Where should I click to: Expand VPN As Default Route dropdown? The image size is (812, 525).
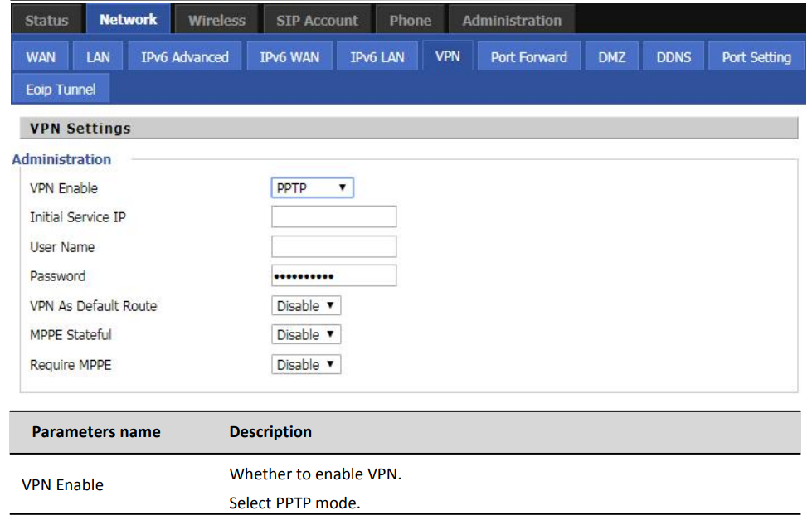pyautogui.click(x=306, y=305)
